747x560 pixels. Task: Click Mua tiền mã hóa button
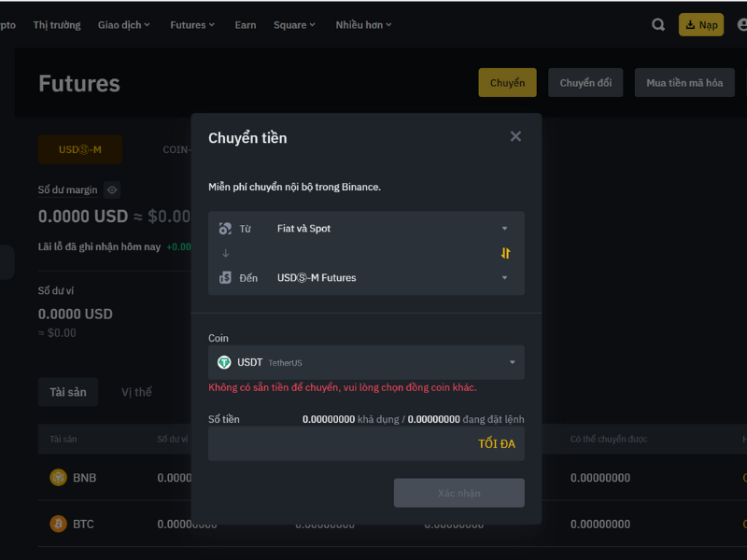click(x=684, y=83)
